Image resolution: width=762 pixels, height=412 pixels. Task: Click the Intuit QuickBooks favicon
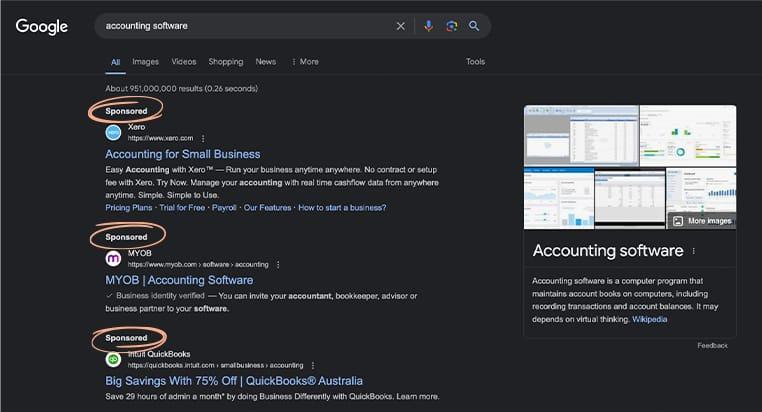click(x=113, y=360)
